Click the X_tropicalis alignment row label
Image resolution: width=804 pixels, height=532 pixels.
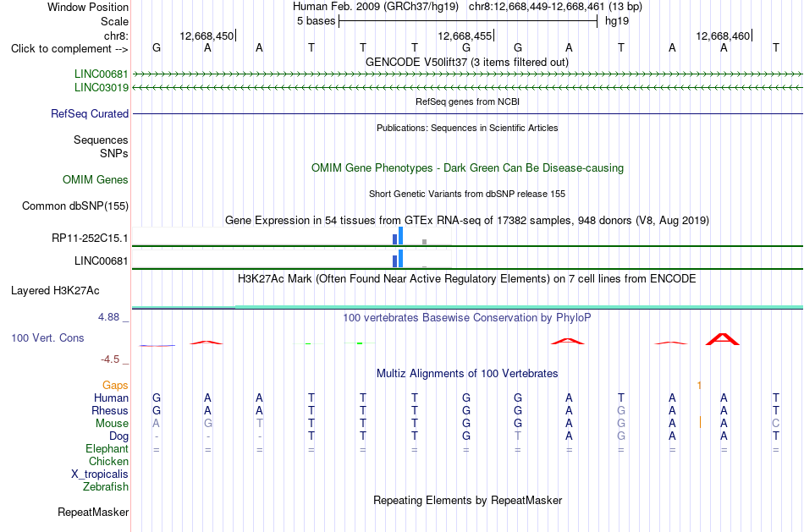coord(100,474)
